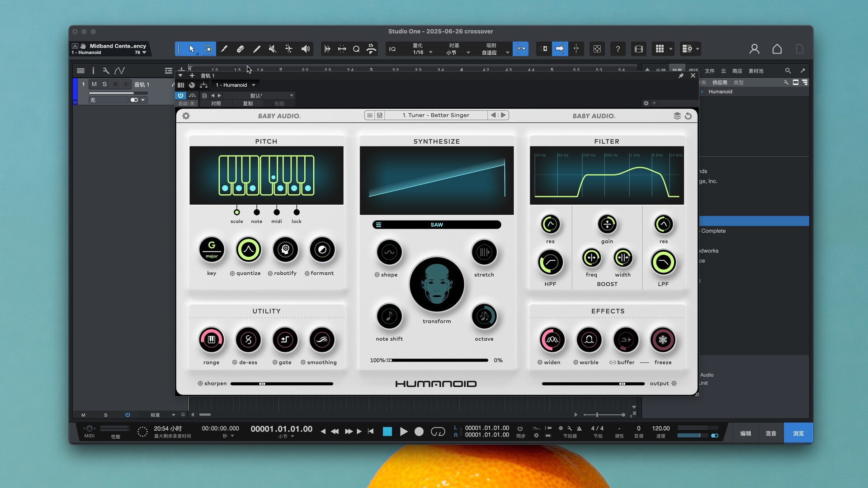Toggle autoscroll arrow button
Viewport: 868px width, 488px height.
click(x=560, y=49)
